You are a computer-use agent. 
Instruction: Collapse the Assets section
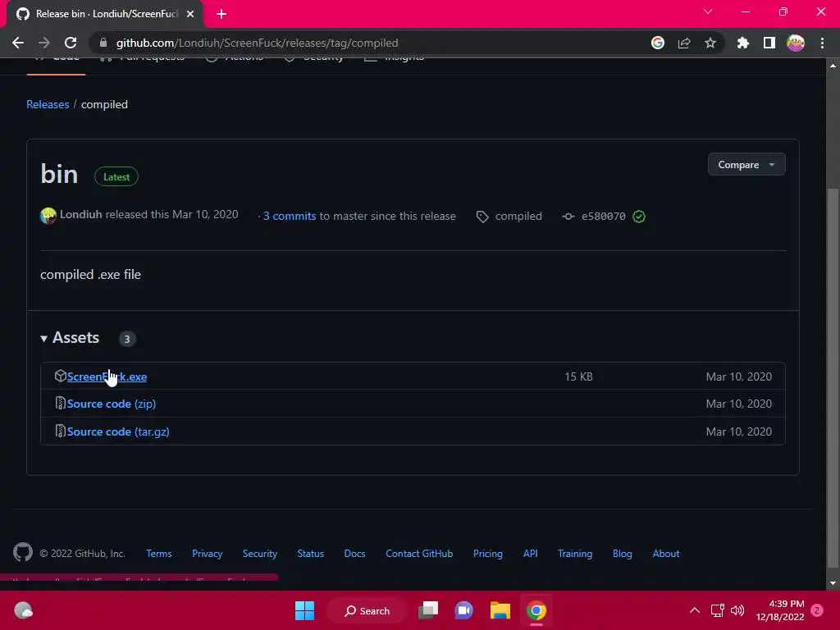tap(70, 338)
